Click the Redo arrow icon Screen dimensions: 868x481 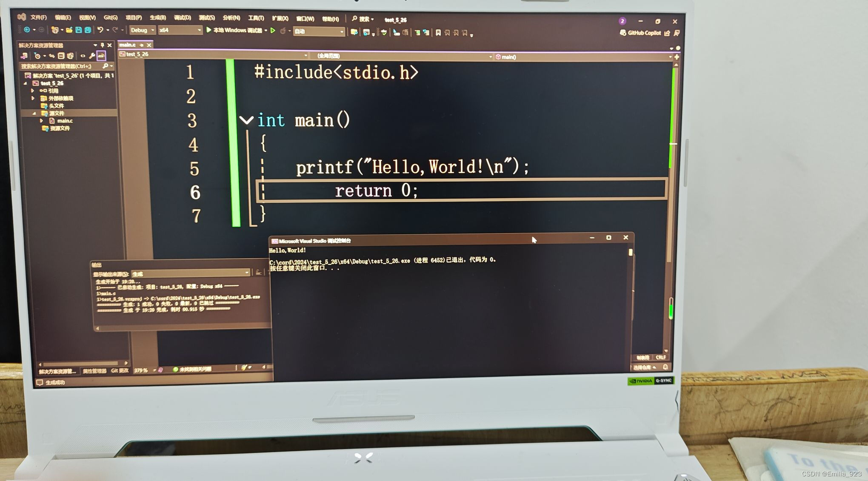coord(115,30)
